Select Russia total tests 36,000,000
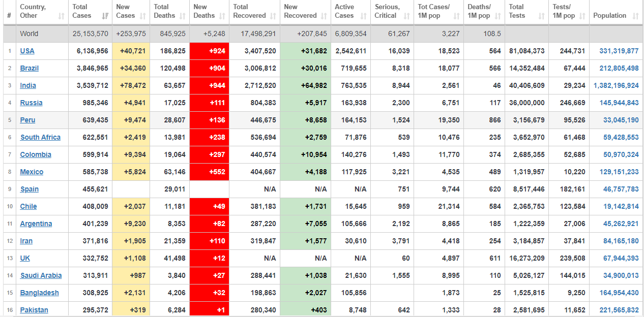Image resolution: width=644 pixels, height=317 pixels. 526,103
